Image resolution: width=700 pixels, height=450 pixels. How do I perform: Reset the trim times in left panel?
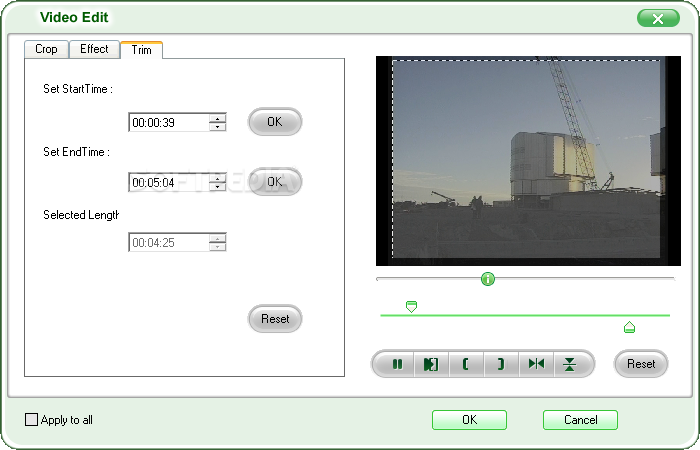click(275, 319)
